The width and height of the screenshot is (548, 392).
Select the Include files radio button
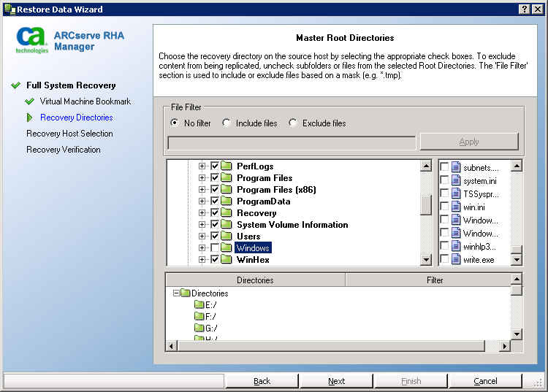point(227,123)
